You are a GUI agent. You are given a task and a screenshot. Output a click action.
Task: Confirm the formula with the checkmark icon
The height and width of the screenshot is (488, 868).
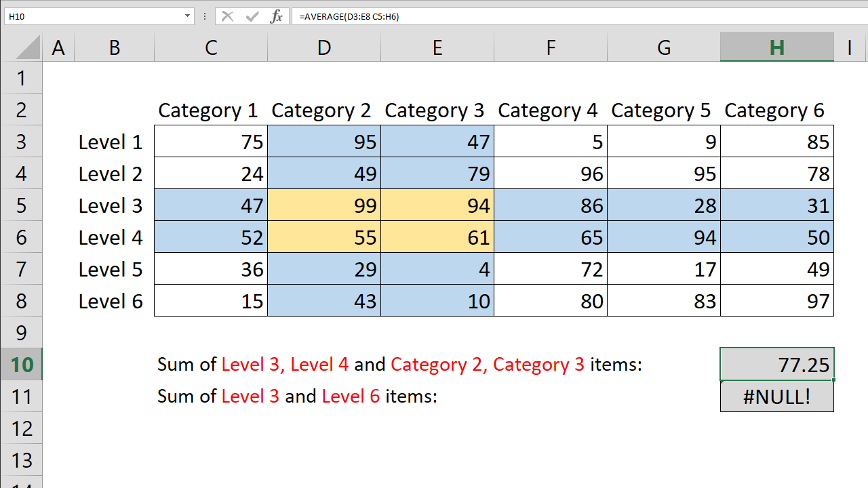[x=252, y=16]
